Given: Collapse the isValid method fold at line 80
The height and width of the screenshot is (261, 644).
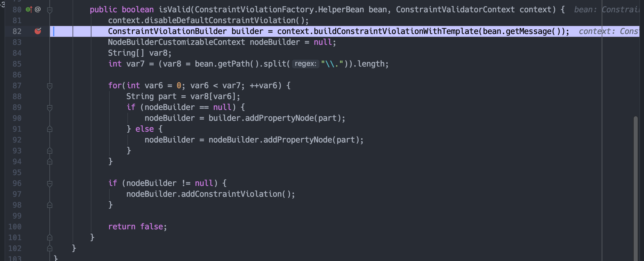Looking at the screenshot, I should point(50,10).
